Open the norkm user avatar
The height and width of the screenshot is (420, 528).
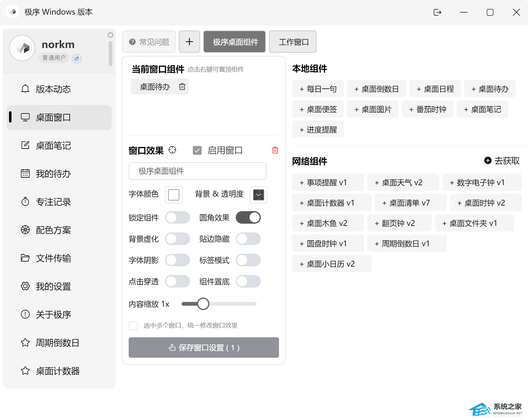tap(22, 48)
